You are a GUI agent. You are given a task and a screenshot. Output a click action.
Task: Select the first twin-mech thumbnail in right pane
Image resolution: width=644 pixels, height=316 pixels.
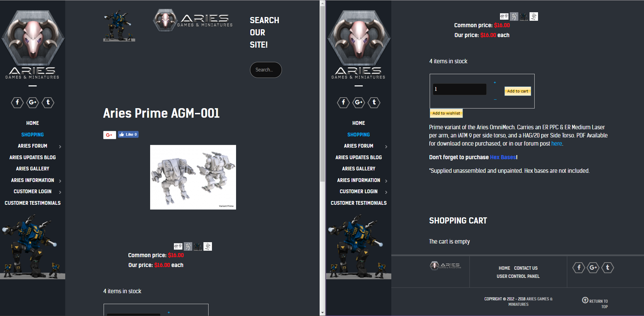[x=504, y=16]
